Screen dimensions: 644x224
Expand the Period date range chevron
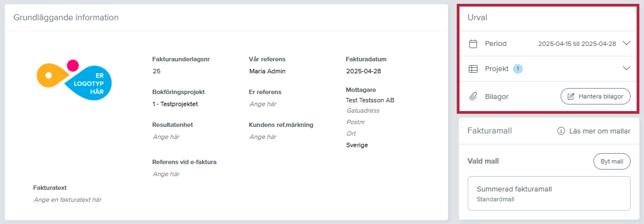pyautogui.click(x=626, y=43)
